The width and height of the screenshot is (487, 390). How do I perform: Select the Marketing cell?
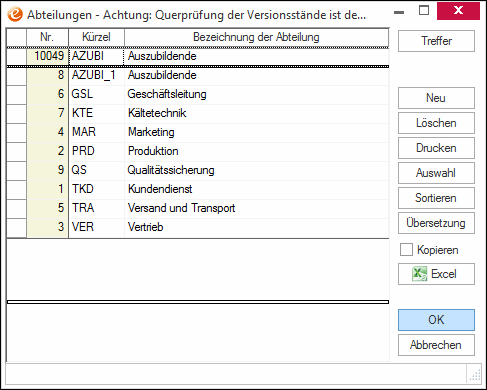[256, 132]
